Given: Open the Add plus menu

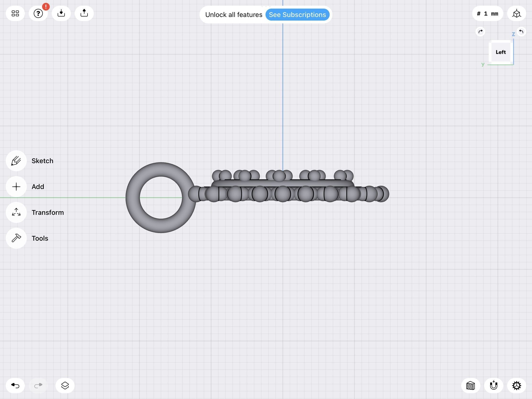Looking at the screenshot, I should 16,187.
